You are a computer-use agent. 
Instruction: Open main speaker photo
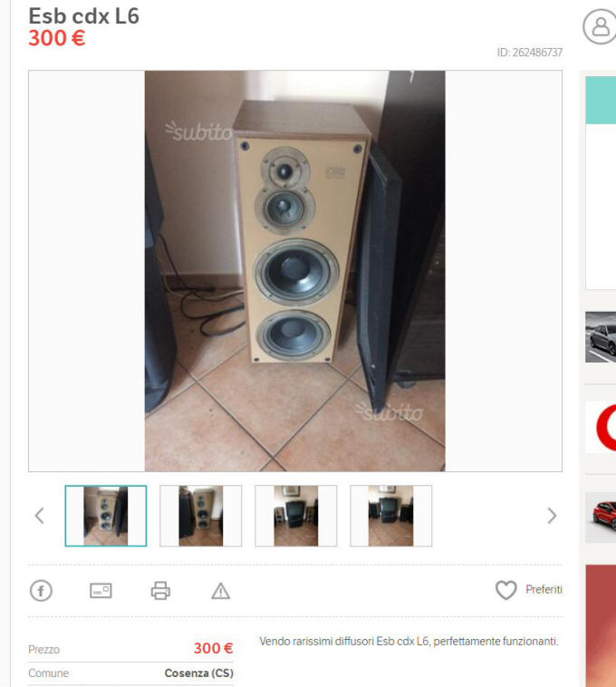point(295,271)
